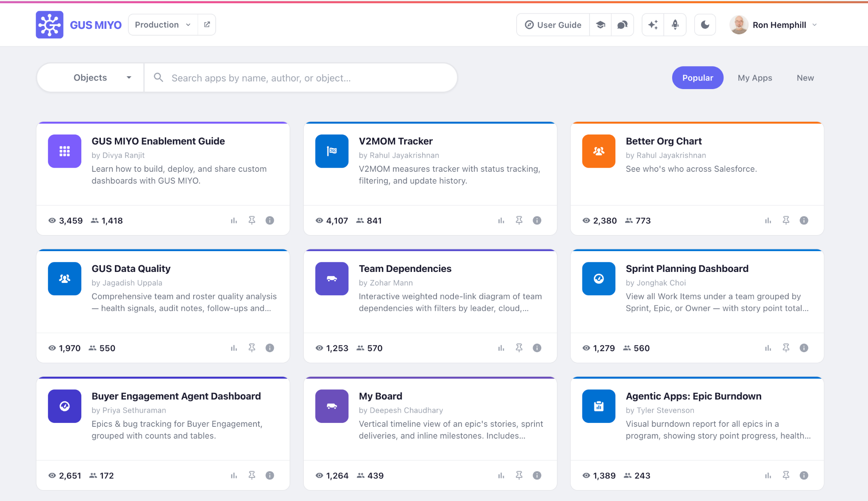
Task: Open the Objects filter dropdown
Action: coord(90,78)
